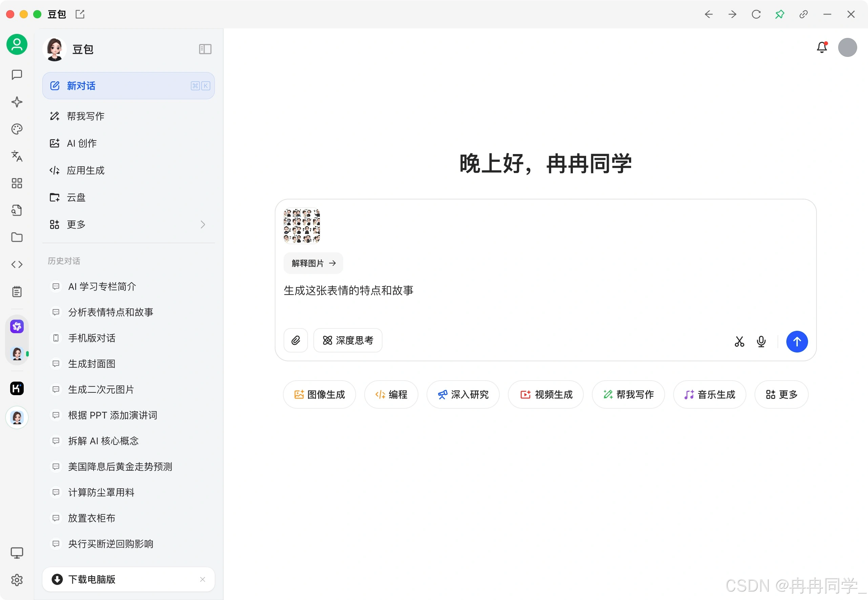The image size is (868, 600).
Task: Expand 更多 shortcut below the input box
Action: point(781,394)
